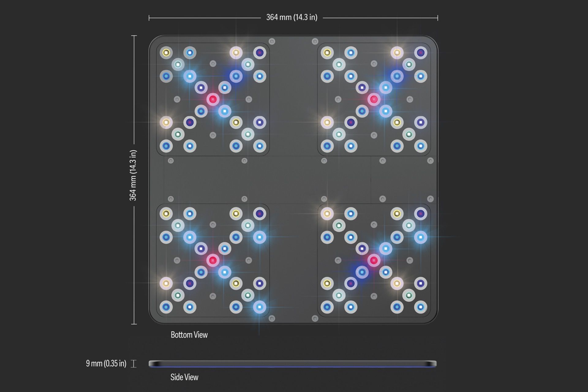Click the thickness bracket beside 9 mm label
Viewport: 588px width, 392px height.
pyautogui.click(x=134, y=364)
